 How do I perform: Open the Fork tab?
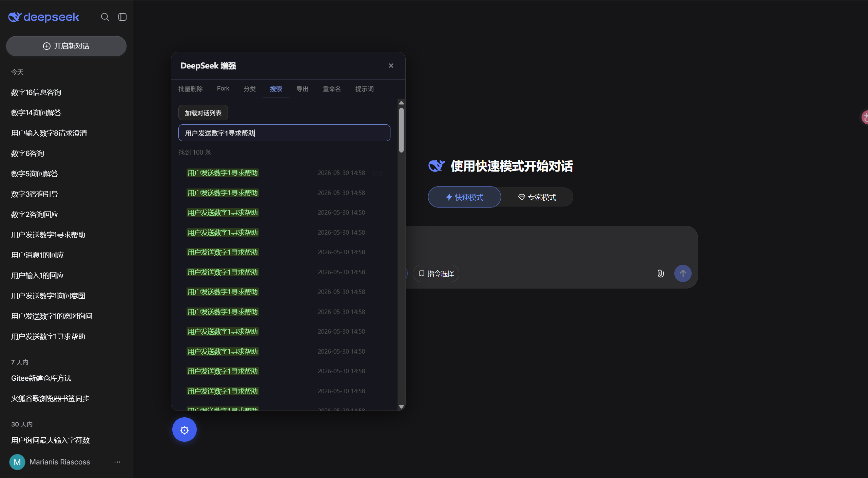pyautogui.click(x=223, y=88)
